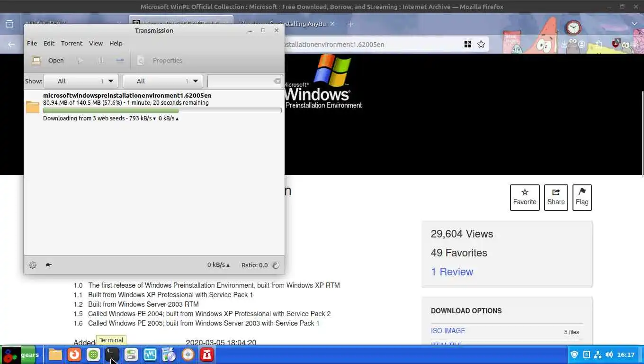Click the ISO IMAGE download option link
Image resolution: width=644 pixels, height=364 pixels.
click(x=448, y=331)
